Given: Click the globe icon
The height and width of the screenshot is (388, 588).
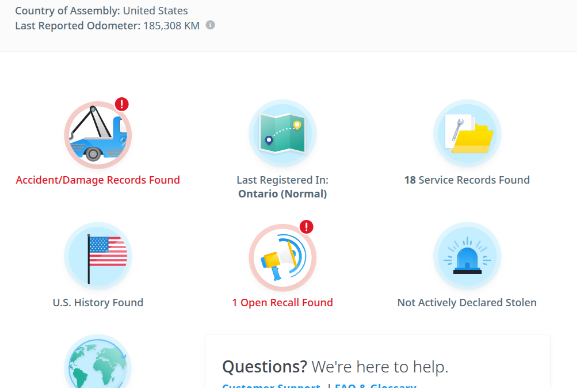Looking at the screenshot, I should (x=98, y=362).
